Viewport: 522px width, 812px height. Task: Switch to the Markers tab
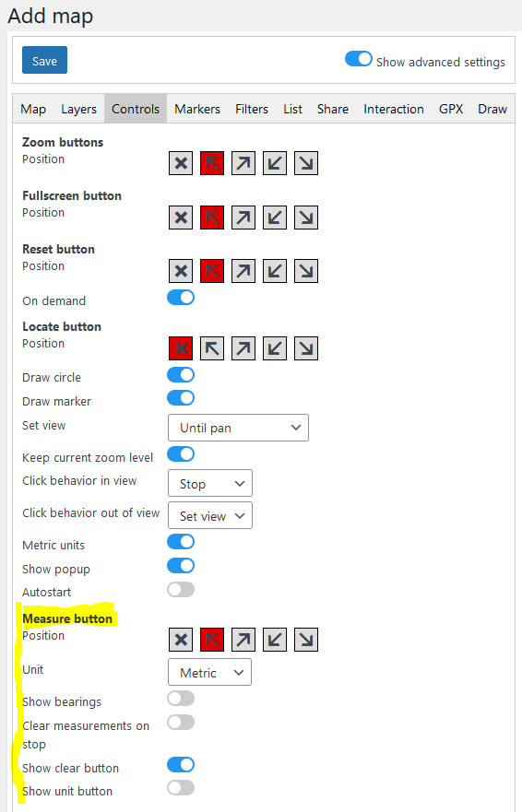click(197, 109)
